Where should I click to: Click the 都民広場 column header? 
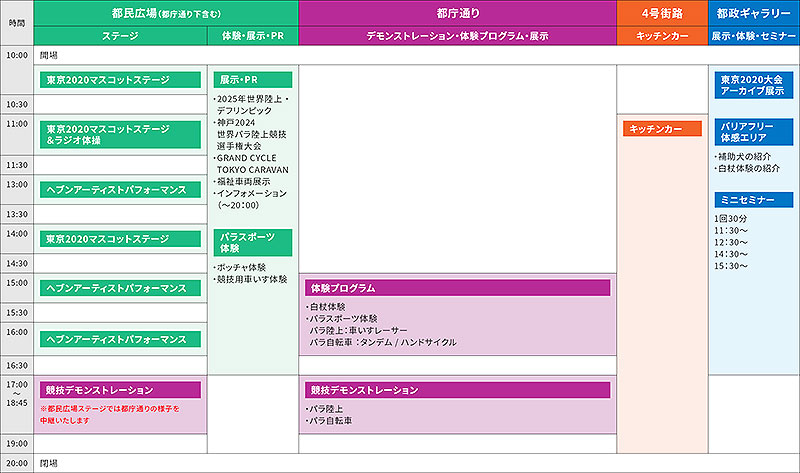click(166, 13)
